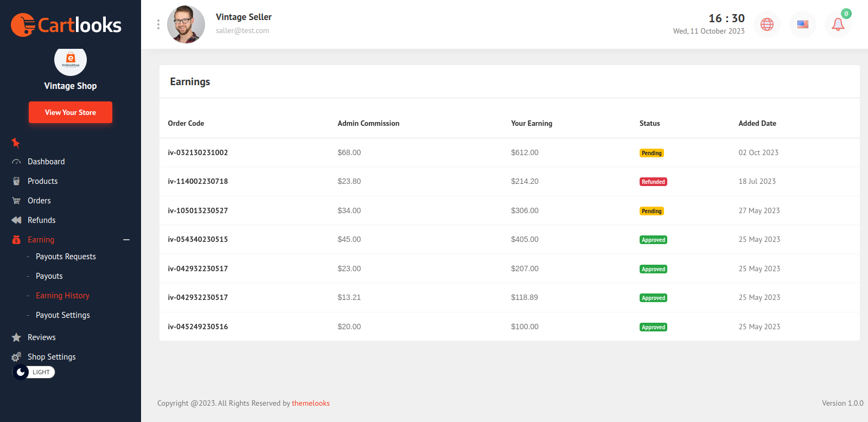Follow the themelooks footer link

311,403
